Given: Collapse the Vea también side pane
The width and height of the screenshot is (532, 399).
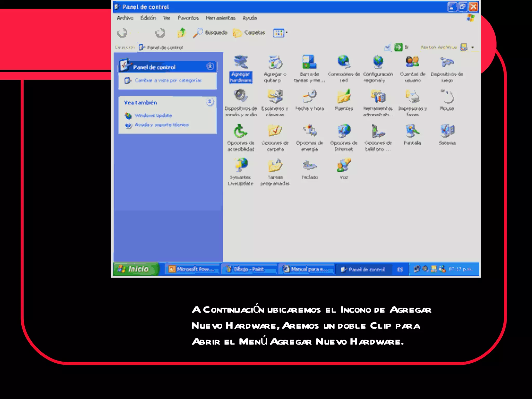Looking at the screenshot, I should coord(210,102).
